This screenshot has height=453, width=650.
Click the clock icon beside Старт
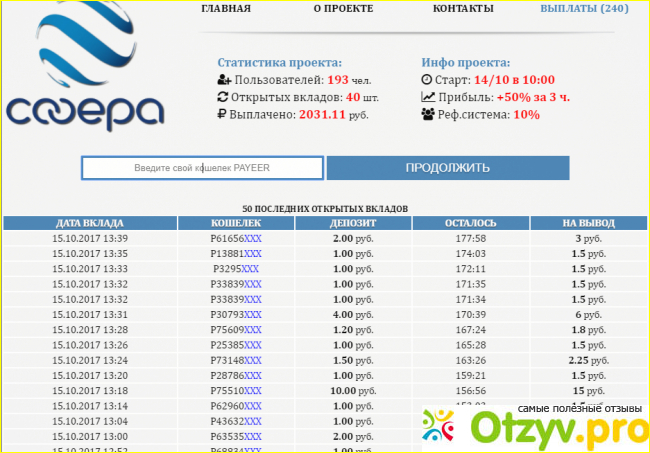pyautogui.click(x=427, y=80)
